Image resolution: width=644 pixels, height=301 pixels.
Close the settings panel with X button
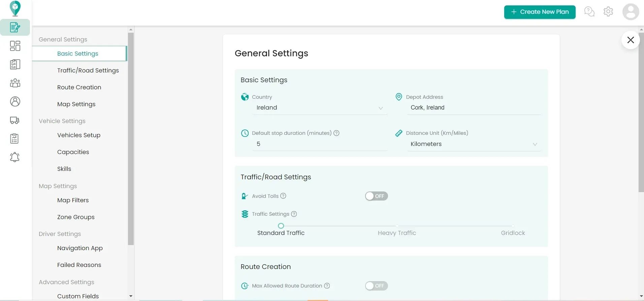tap(631, 40)
